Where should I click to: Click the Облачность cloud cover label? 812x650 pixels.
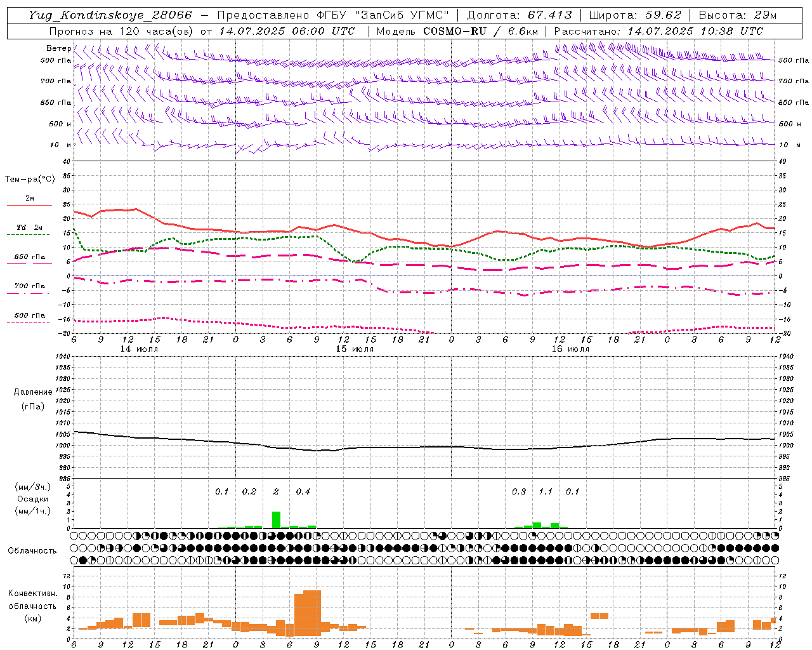coord(32,550)
